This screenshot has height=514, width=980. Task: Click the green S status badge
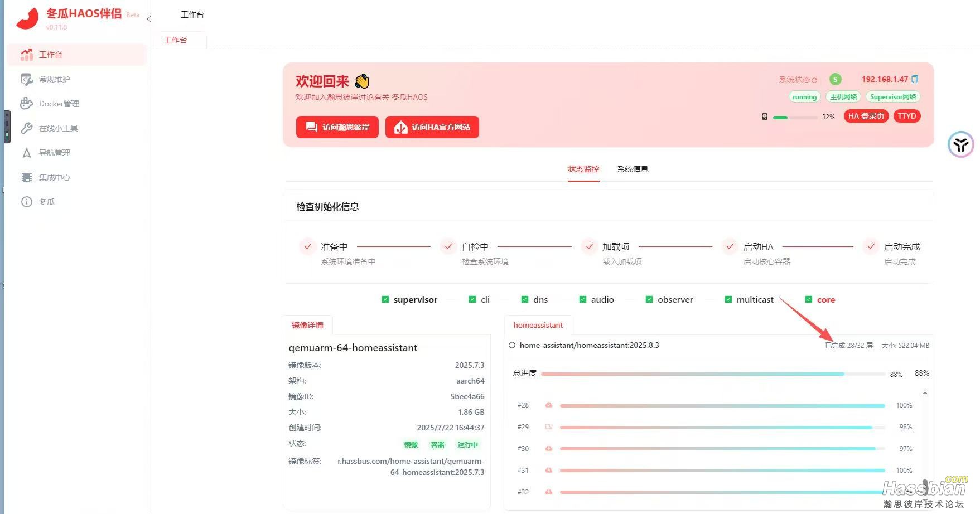[x=835, y=79]
